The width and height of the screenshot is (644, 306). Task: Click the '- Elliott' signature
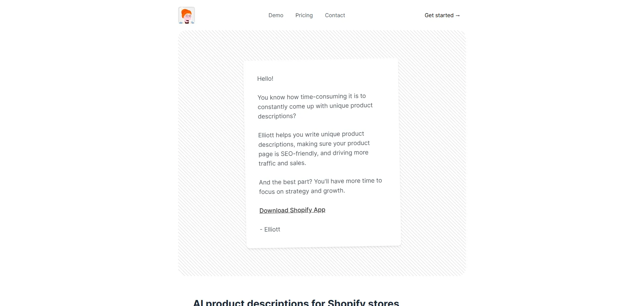[x=270, y=230]
